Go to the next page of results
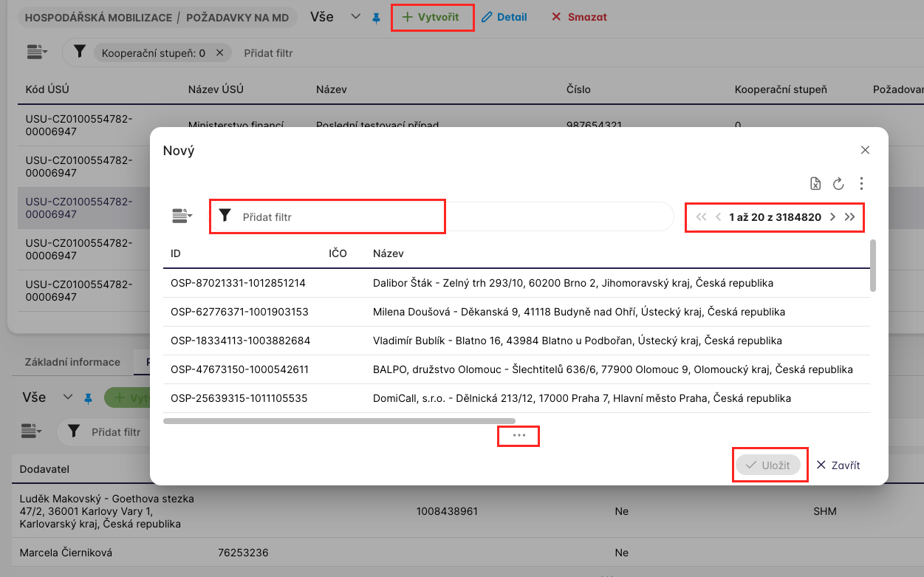Viewport: 924px width, 577px height. pos(832,217)
